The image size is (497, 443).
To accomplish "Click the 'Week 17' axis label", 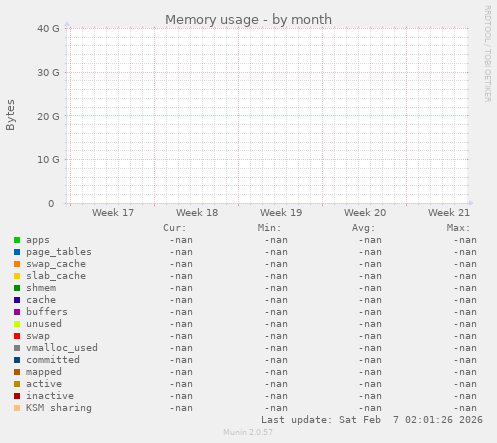I will (x=113, y=213).
